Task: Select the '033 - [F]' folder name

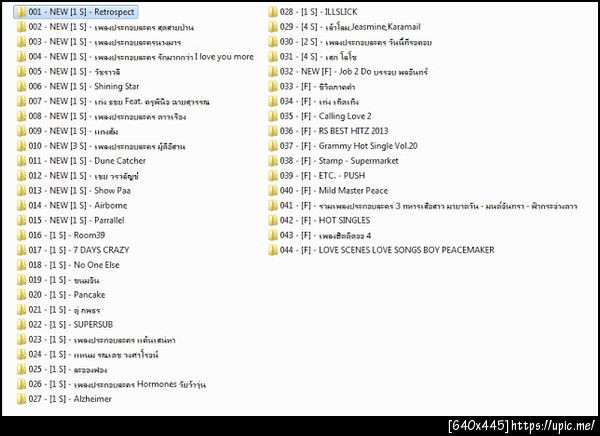Action: click(317, 87)
